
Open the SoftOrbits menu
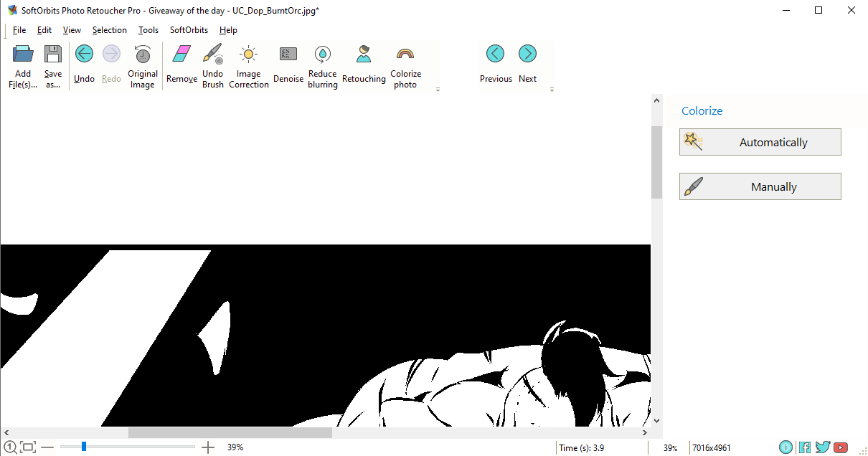coord(189,30)
